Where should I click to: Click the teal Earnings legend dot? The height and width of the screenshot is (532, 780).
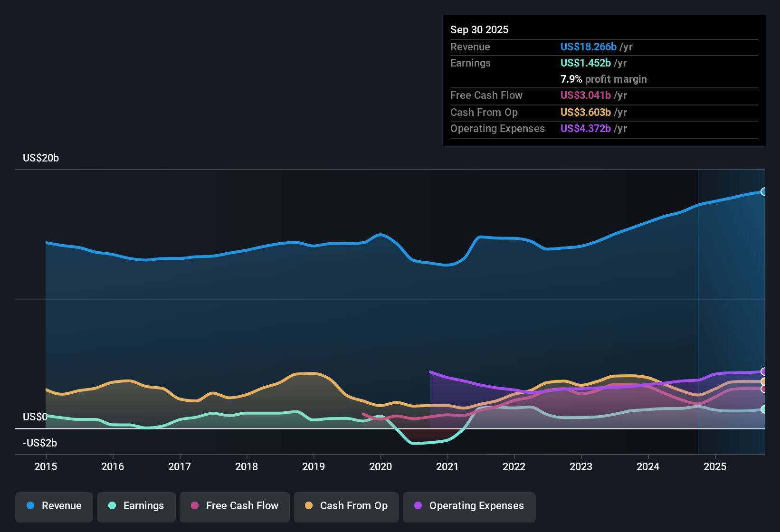pyautogui.click(x=112, y=506)
